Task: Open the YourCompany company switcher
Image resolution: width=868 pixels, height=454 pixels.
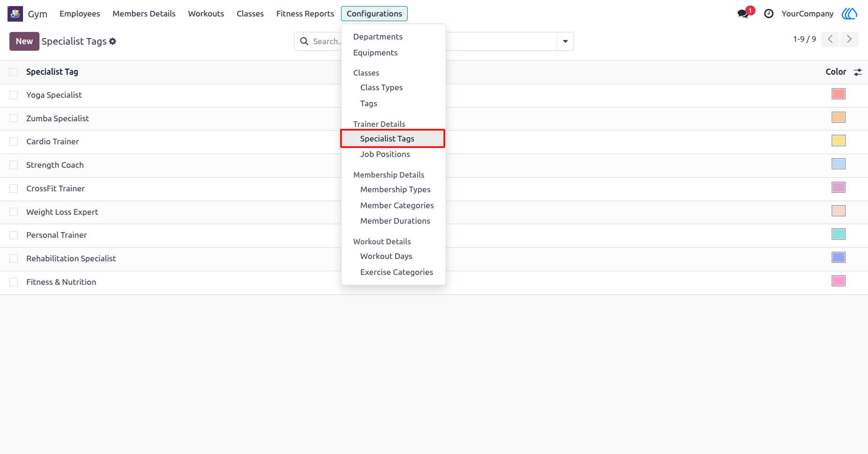Action: click(x=807, y=14)
